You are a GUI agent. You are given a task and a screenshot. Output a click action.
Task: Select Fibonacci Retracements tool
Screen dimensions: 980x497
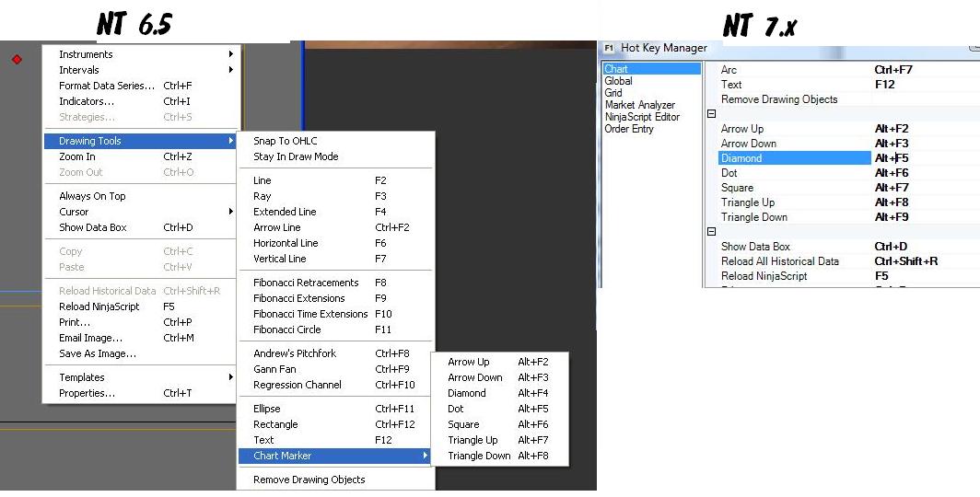[x=336, y=283]
